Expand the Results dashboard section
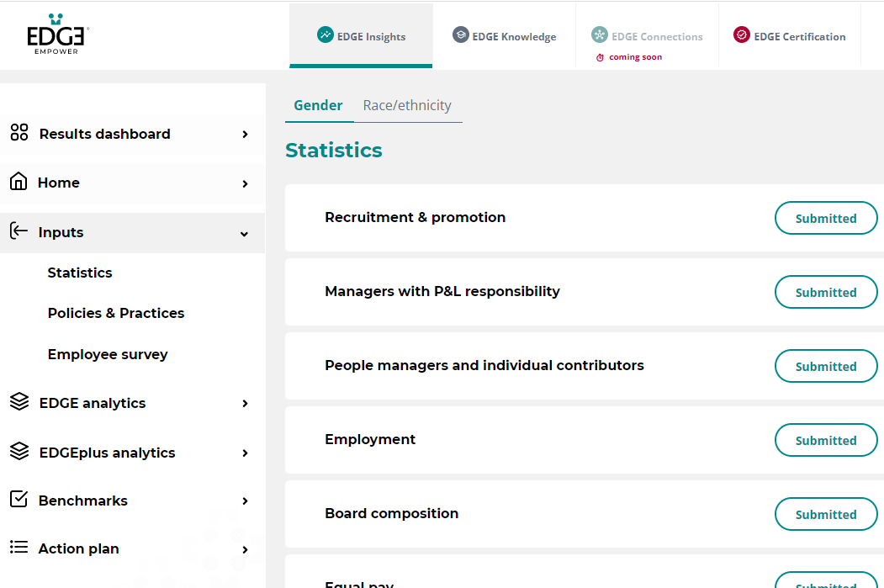The height and width of the screenshot is (588, 884). [x=244, y=134]
